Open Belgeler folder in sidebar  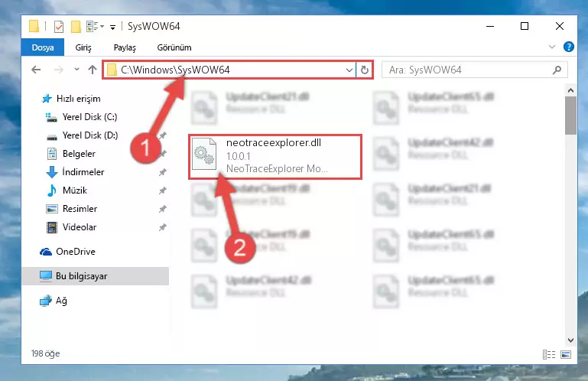(79, 154)
